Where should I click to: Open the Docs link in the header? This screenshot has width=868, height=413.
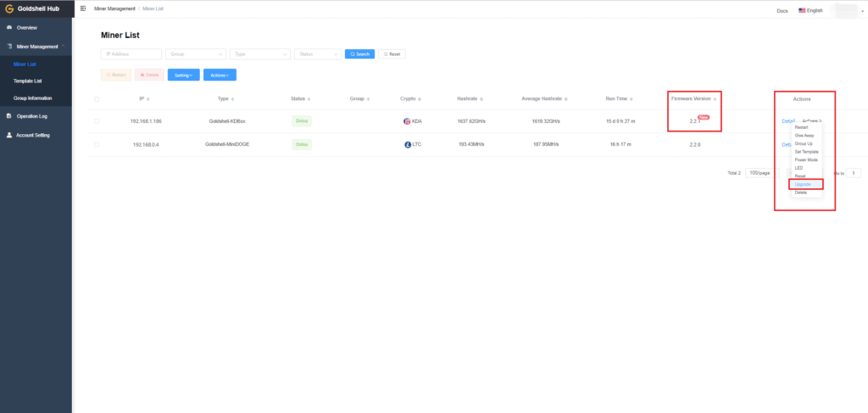782,11
